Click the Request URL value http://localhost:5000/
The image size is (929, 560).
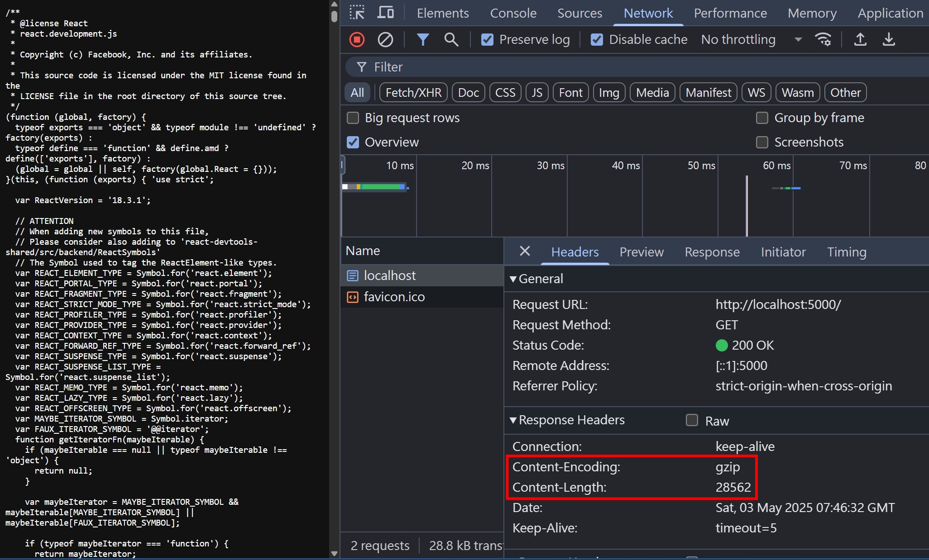778,304
